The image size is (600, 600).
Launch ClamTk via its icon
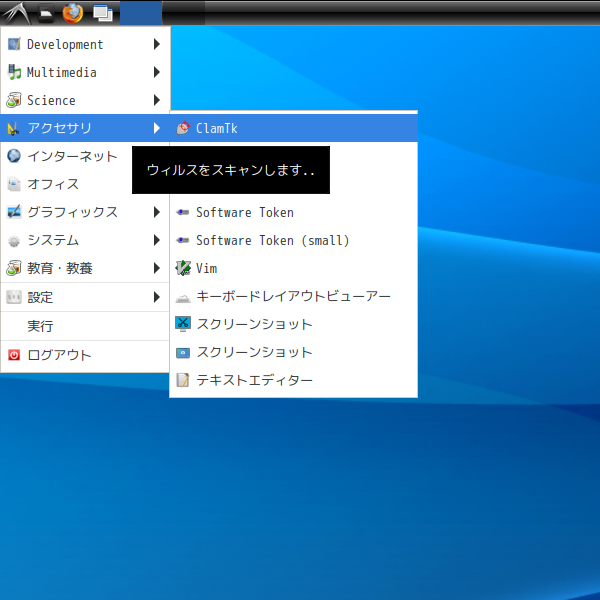(x=183, y=128)
